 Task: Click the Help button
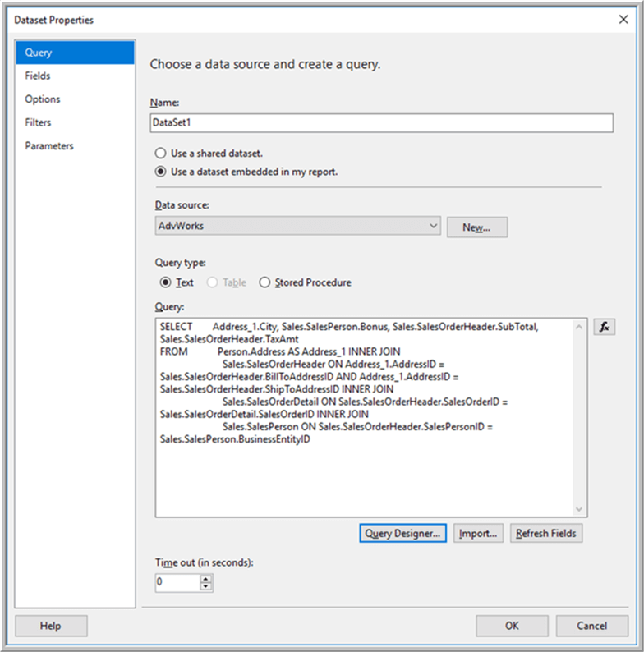[51, 626]
